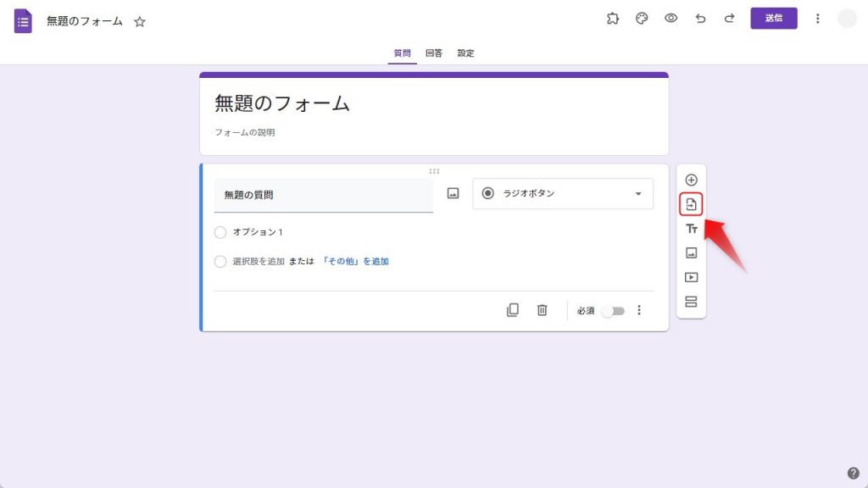Open the theme customization palette
The height and width of the screenshot is (488, 868).
(x=642, y=19)
